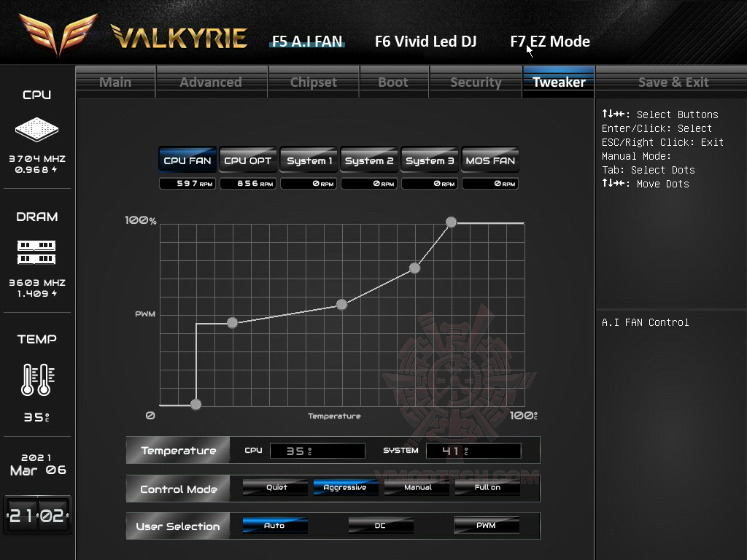This screenshot has width=747, height=560.
Task: Select the System 3 fan
Action: tap(430, 160)
